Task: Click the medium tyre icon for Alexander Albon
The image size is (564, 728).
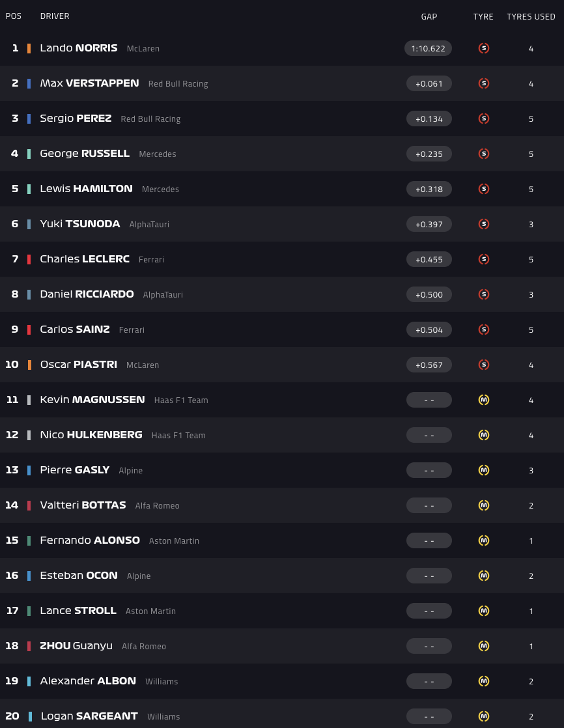Action: pos(483,681)
